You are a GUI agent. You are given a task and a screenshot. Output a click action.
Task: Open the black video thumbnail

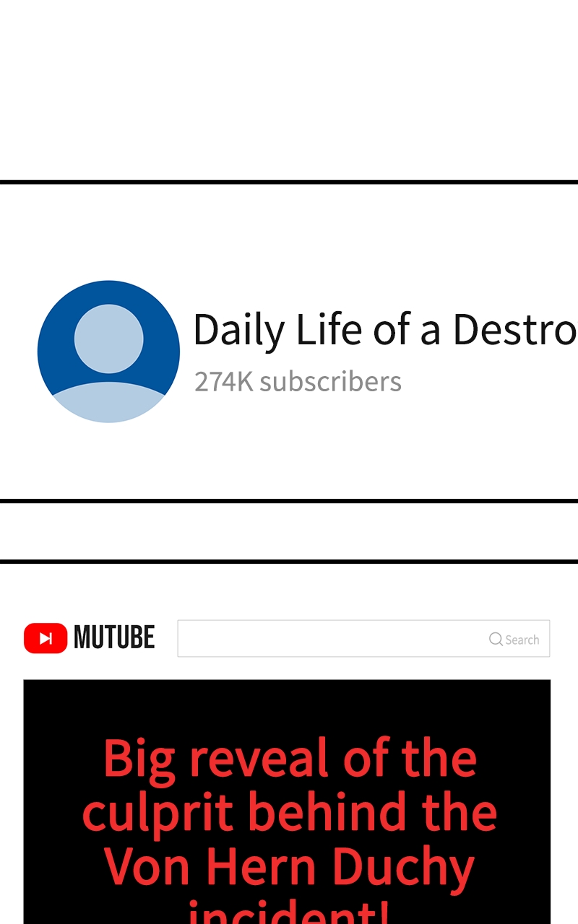(287, 801)
